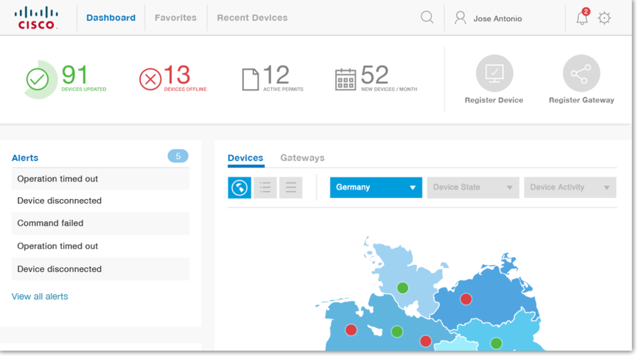Click the 91 devices updated count
Screen dimensions: 644x364
coord(75,75)
